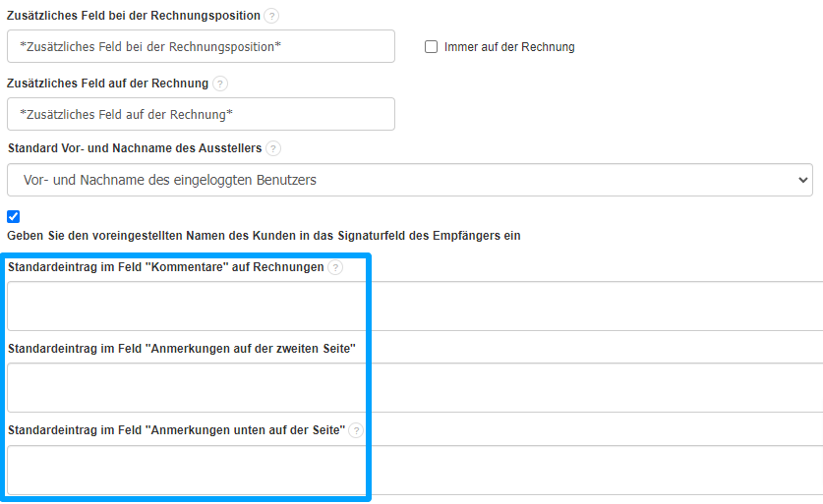Open help icon next to "Zusätzliches Feld auf der Rechnung" heading
Viewport: 823px width, 504px height.
(220, 84)
